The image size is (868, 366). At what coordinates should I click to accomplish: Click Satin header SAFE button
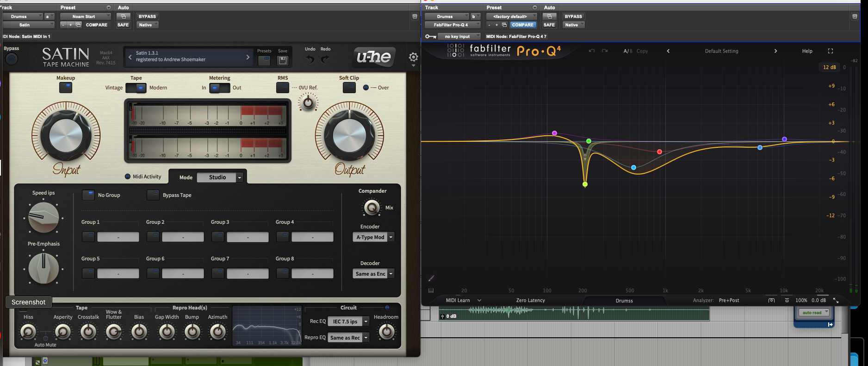(123, 25)
